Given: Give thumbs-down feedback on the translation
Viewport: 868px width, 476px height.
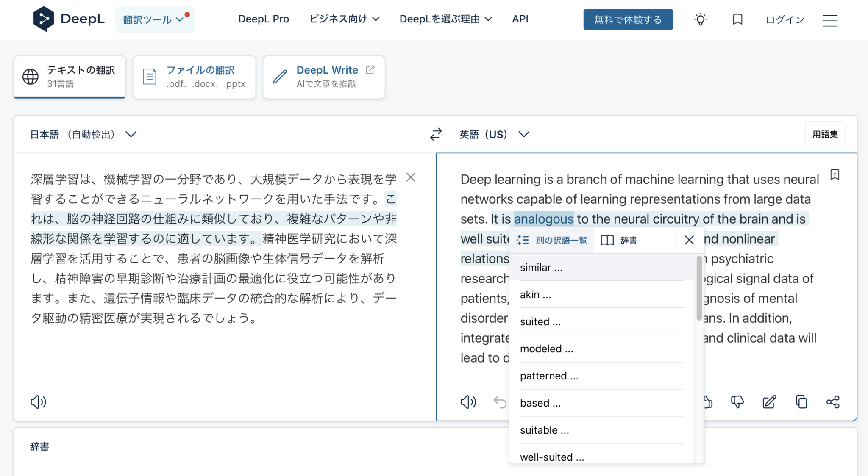Looking at the screenshot, I should tap(737, 402).
